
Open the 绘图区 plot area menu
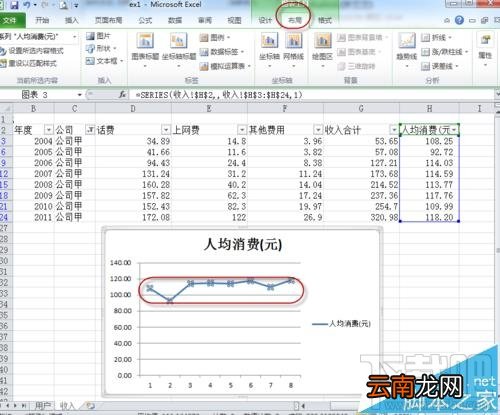tap(322, 50)
